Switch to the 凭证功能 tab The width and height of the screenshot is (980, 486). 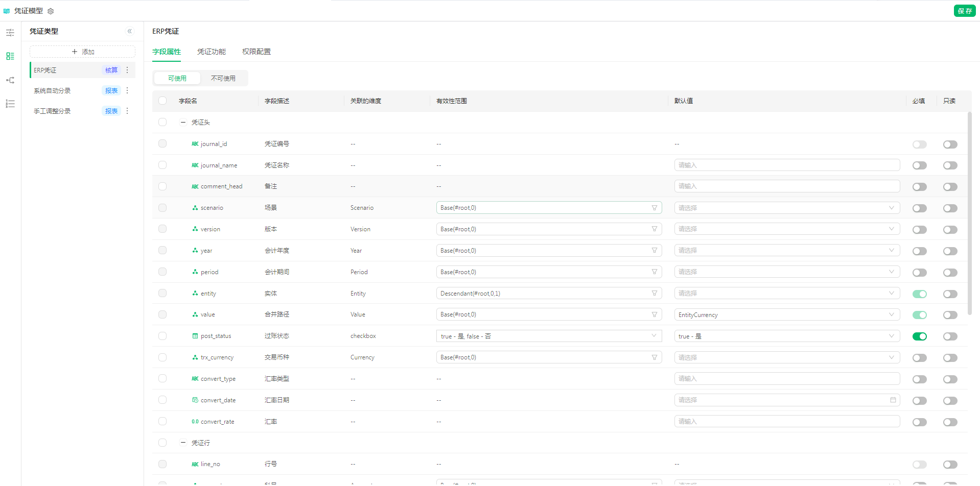(211, 52)
